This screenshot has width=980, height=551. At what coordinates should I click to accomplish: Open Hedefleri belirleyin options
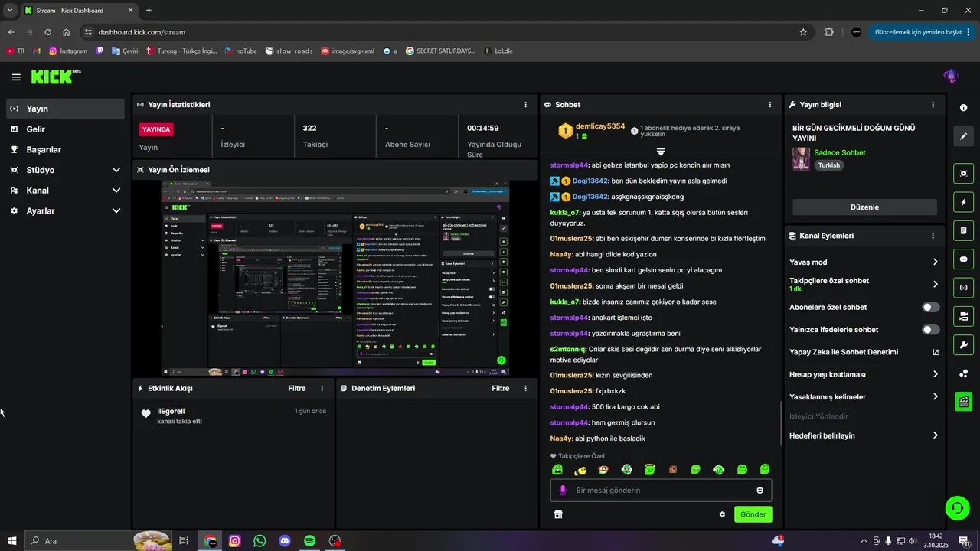coord(864,436)
